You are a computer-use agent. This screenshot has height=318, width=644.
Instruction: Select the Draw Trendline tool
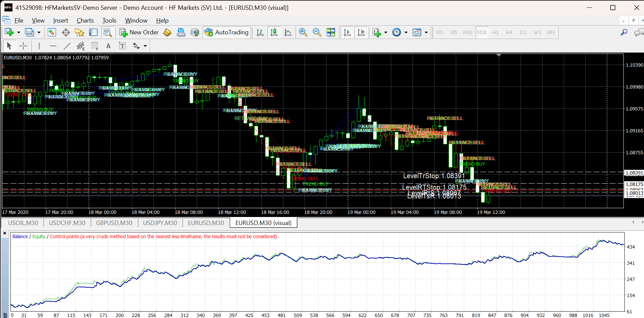[x=67, y=46]
